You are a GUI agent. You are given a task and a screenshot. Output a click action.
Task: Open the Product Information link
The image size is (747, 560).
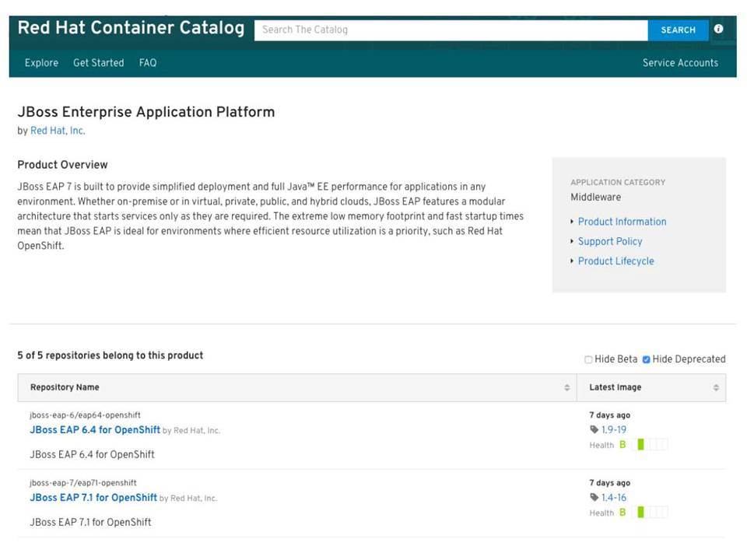[622, 222]
